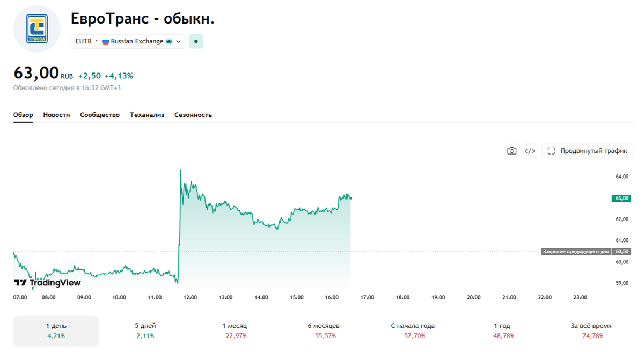
Task: Click the TradingView logo on chart
Action: [47, 283]
